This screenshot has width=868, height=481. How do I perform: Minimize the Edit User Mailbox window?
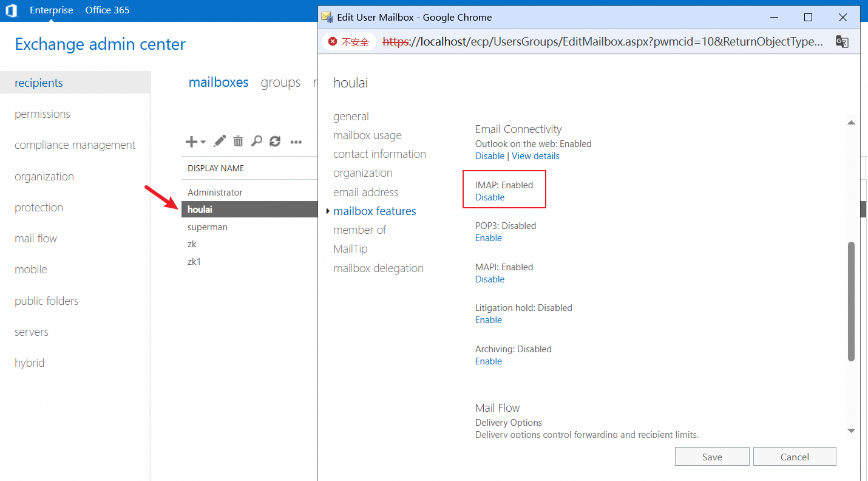(774, 18)
